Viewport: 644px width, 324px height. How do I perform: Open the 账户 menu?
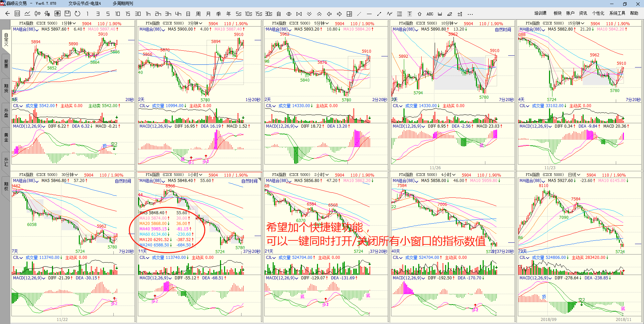pos(570,13)
